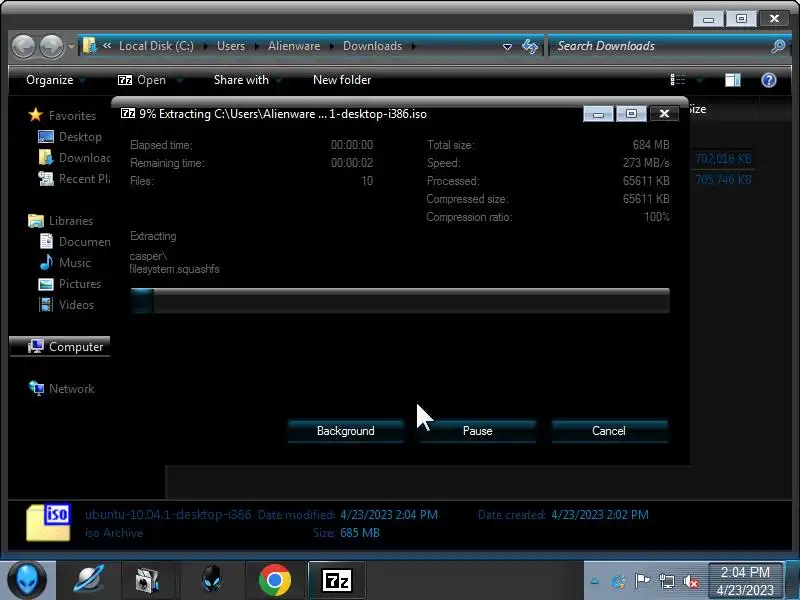This screenshot has width=800, height=600.
Task: Select Computer in navigation pane
Action: coord(60,346)
